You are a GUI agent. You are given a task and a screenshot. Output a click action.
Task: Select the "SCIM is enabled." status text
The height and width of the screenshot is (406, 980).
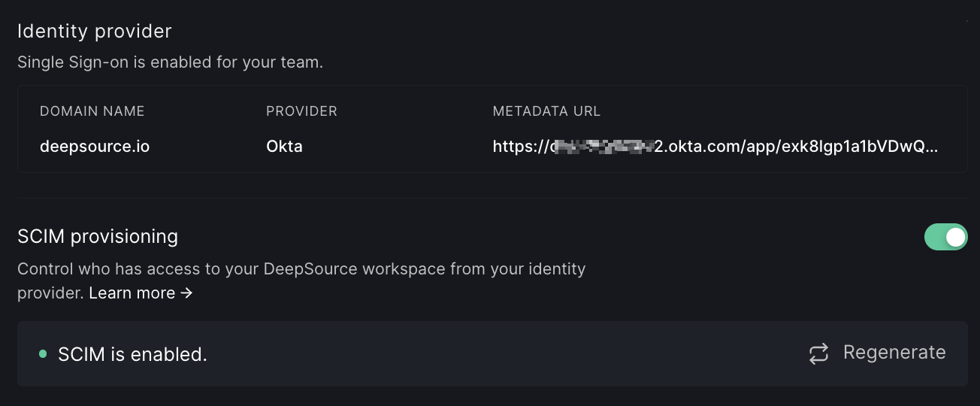point(132,354)
